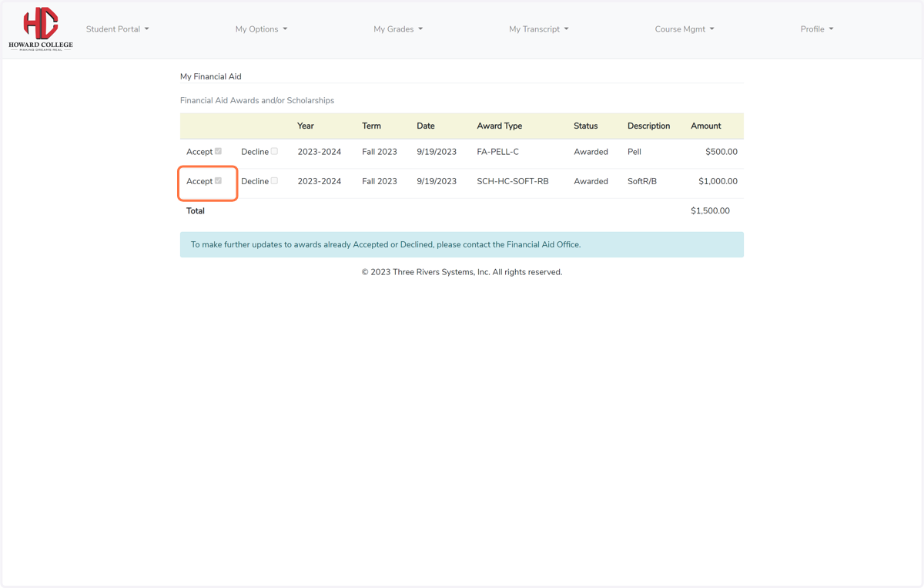
Task: Open the Student Portal dropdown menu
Action: coord(117,29)
